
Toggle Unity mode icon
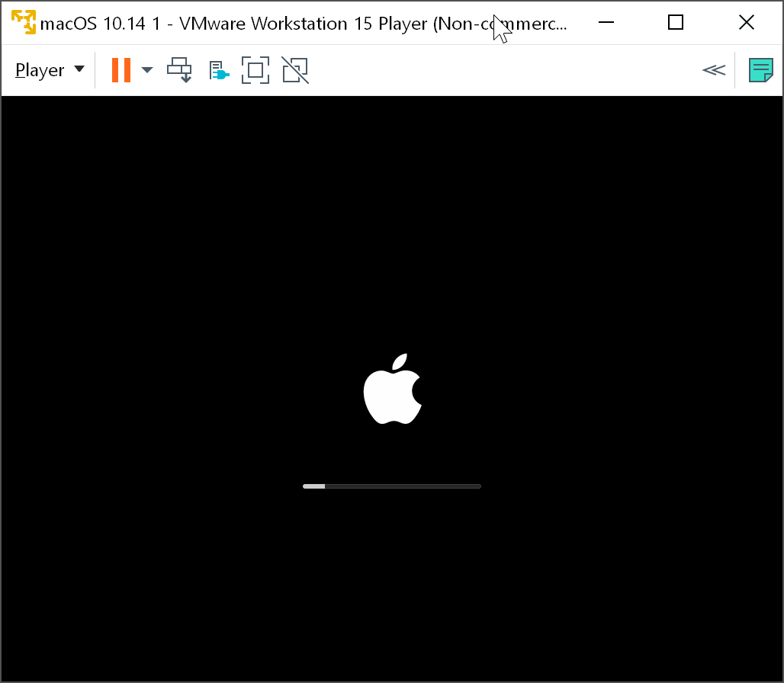point(295,70)
